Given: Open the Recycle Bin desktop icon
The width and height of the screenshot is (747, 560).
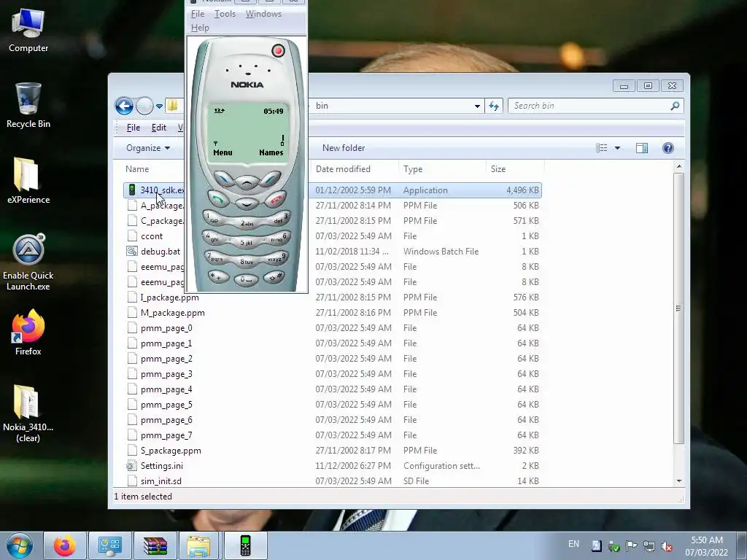Looking at the screenshot, I should [28, 106].
